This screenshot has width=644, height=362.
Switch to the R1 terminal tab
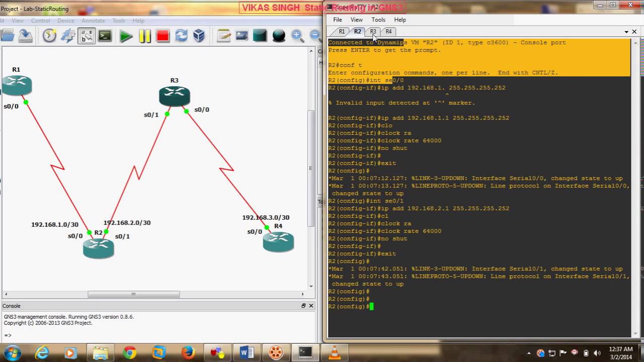(x=342, y=31)
